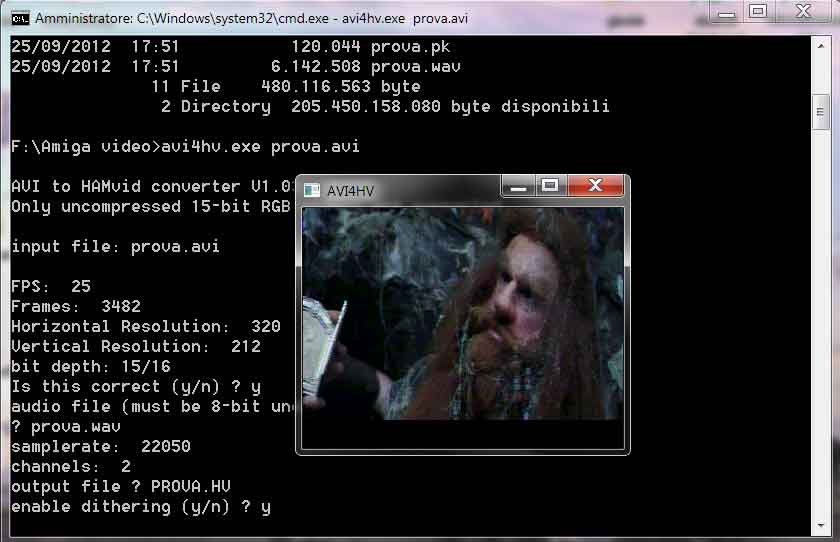Viewport: 840px width, 542px height.
Task: Click the 'FPS: 25' line
Action: click(x=51, y=287)
